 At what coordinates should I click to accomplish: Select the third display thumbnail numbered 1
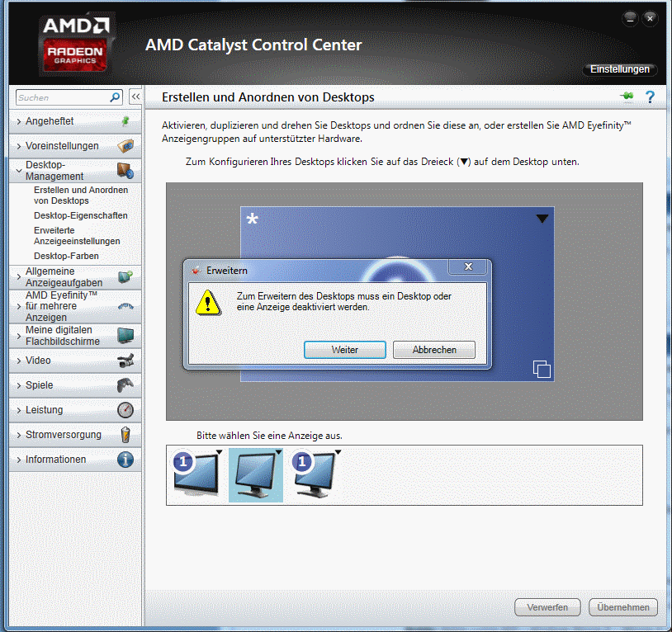[315, 474]
